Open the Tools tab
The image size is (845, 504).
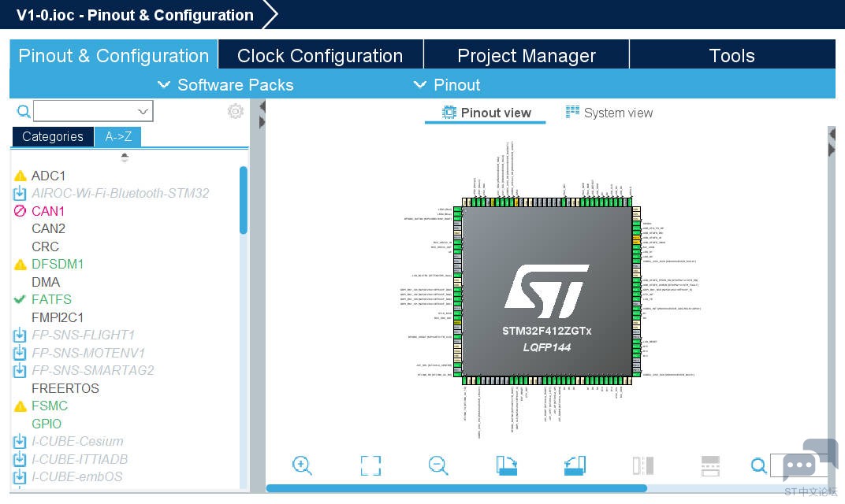pyautogui.click(x=731, y=56)
